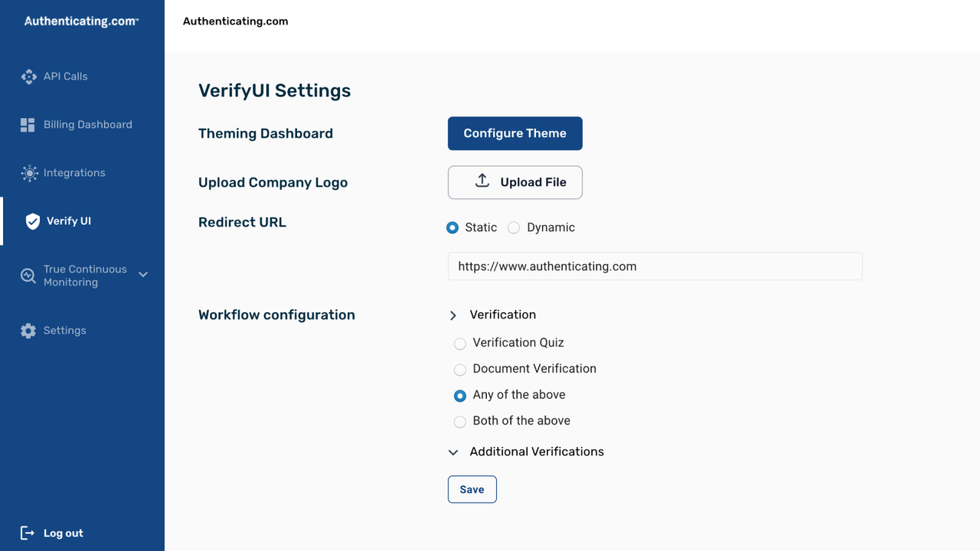Choose the Document Verification radio button
The height and width of the screenshot is (551, 980).
point(460,370)
